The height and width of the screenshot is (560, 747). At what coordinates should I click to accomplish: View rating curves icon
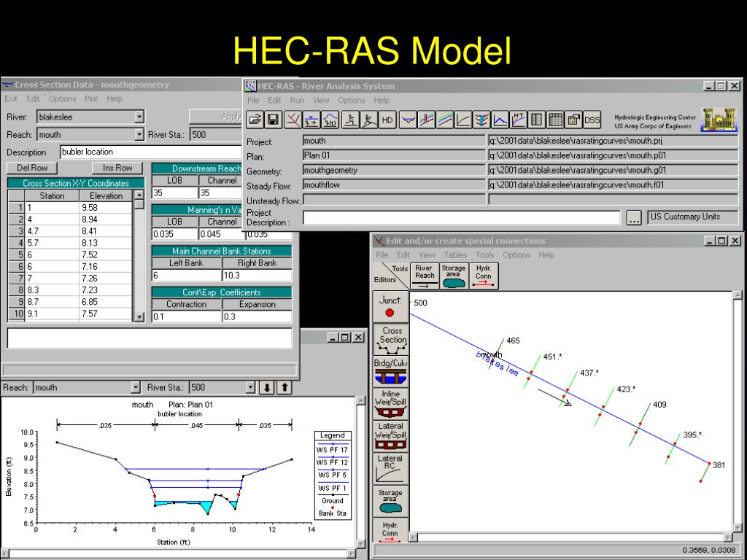(x=463, y=120)
